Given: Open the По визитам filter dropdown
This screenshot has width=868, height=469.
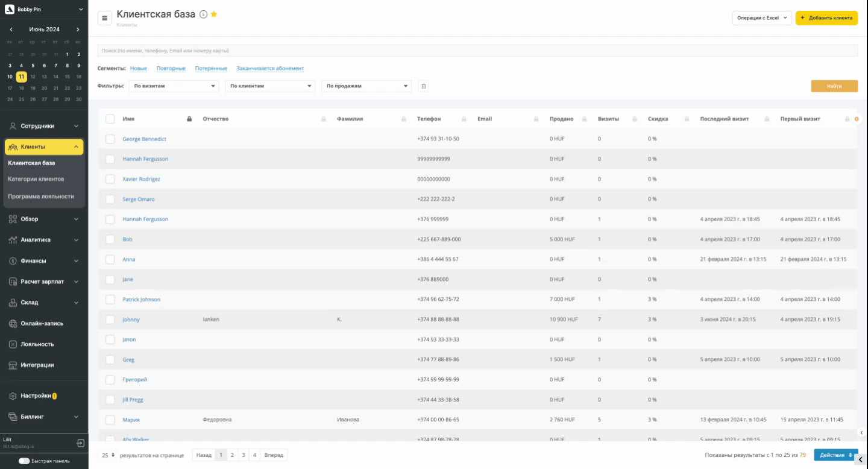Looking at the screenshot, I should pyautogui.click(x=174, y=86).
